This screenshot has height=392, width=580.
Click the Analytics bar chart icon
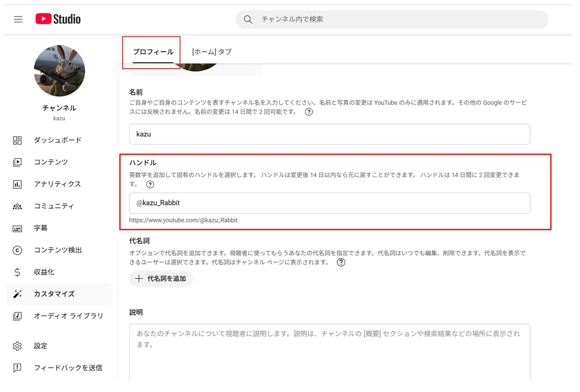coord(17,184)
